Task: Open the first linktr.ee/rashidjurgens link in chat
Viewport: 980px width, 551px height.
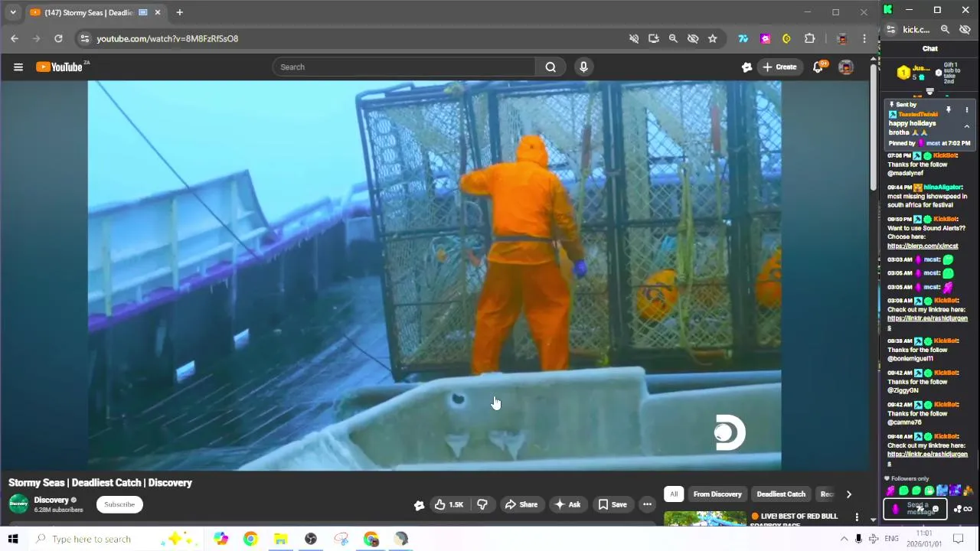Action: pos(927,322)
